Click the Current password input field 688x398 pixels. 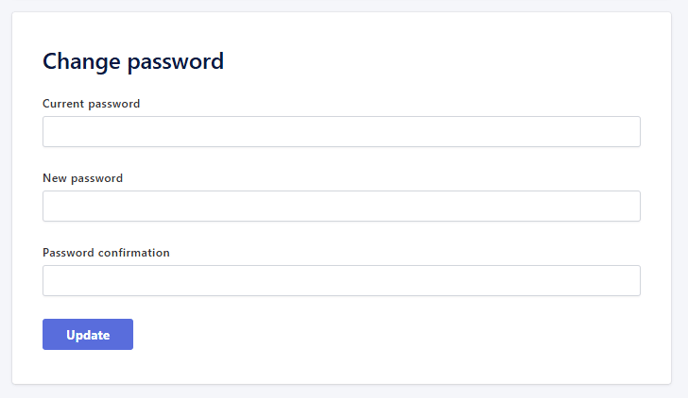tap(341, 132)
